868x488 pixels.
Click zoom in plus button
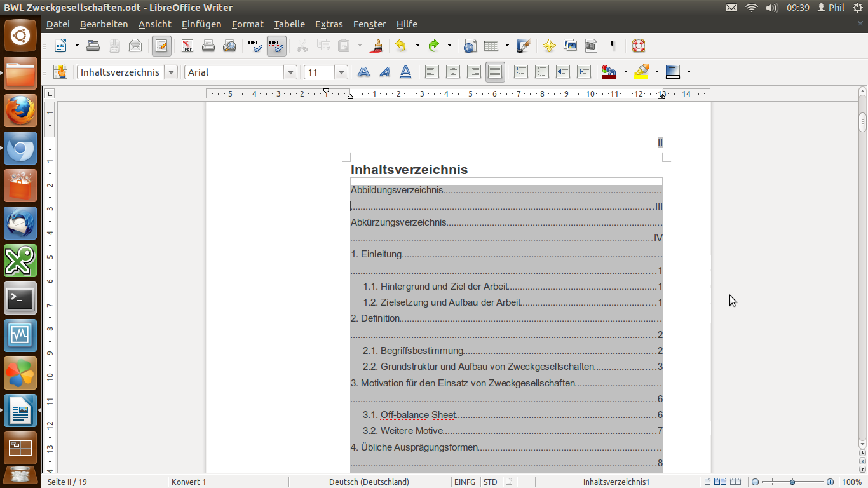pyautogui.click(x=830, y=482)
